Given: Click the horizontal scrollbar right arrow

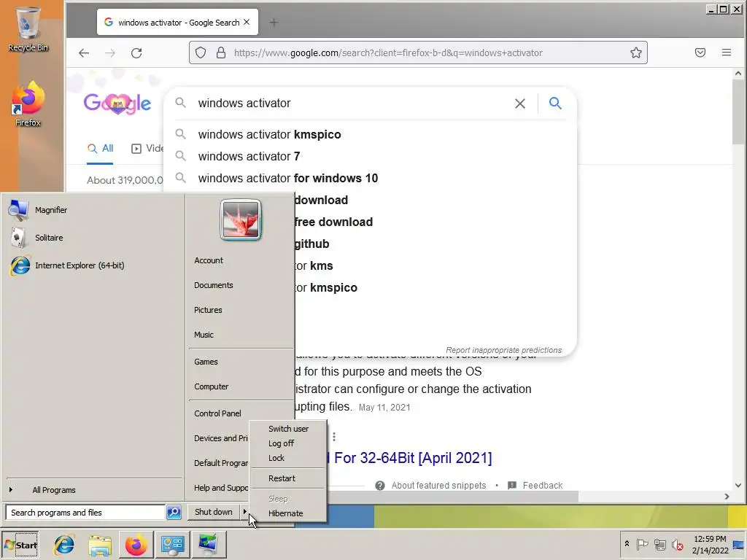Looking at the screenshot, I should (727, 497).
